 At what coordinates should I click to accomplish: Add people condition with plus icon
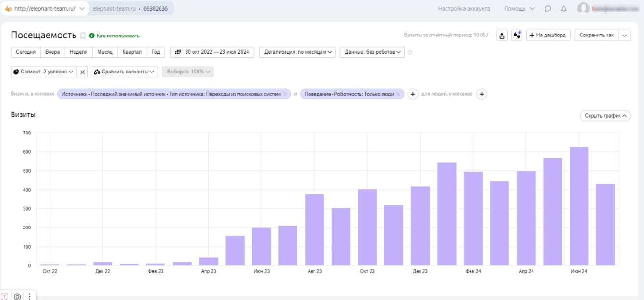click(x=482, y=94)
